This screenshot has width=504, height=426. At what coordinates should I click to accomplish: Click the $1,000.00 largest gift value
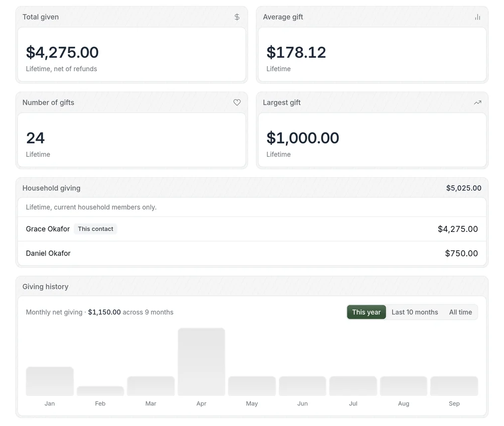click(x=303, y=138)
